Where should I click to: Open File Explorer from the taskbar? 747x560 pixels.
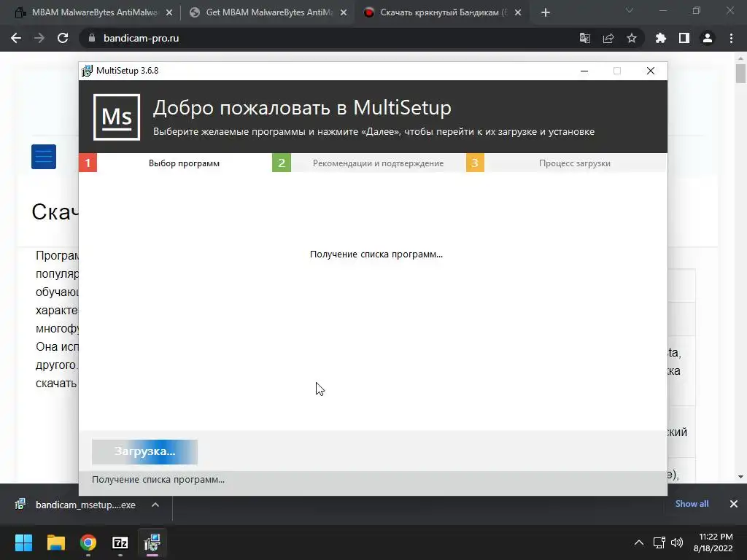(55, 542)
